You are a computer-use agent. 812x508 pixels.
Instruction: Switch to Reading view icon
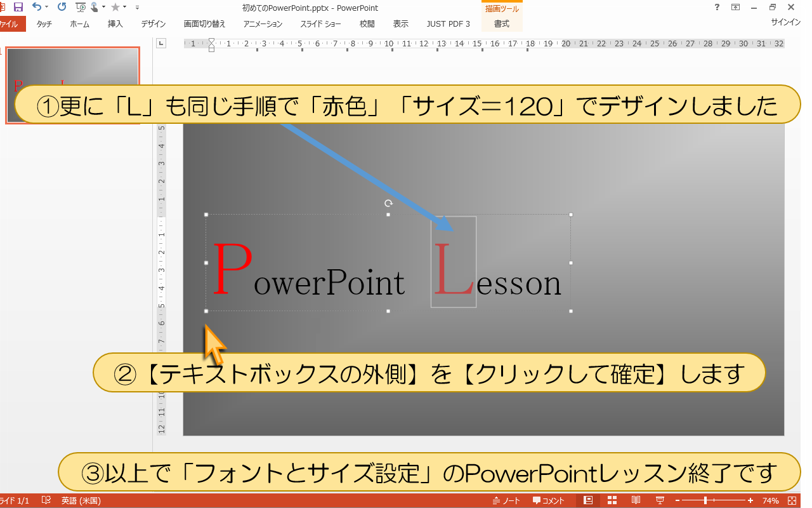[x=636, y=500]
